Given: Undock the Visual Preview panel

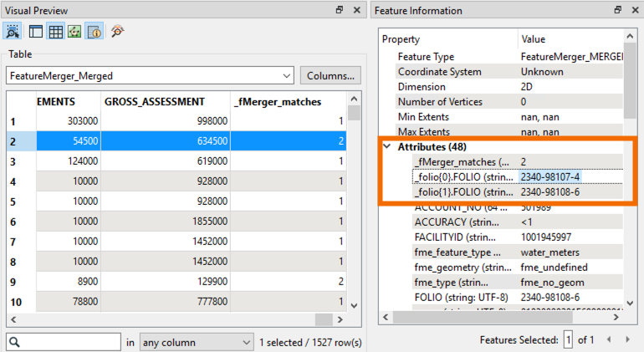Looking at the screenshot, I should (x=340, y=10).
